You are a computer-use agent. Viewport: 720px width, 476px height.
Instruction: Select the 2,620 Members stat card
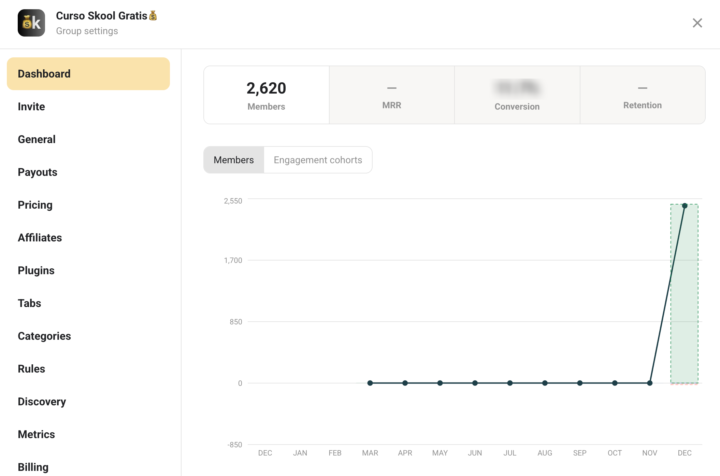click(266, 95)
